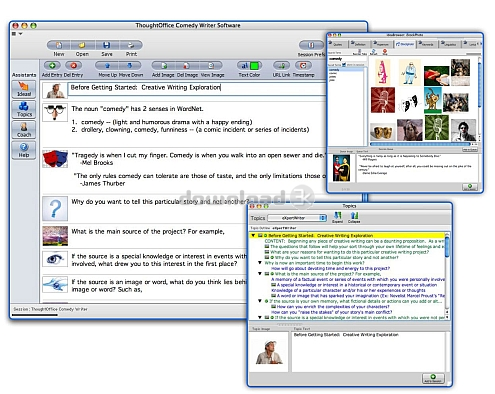
Task: Click the Help assistant button
Action: click(x=24, y=150)
